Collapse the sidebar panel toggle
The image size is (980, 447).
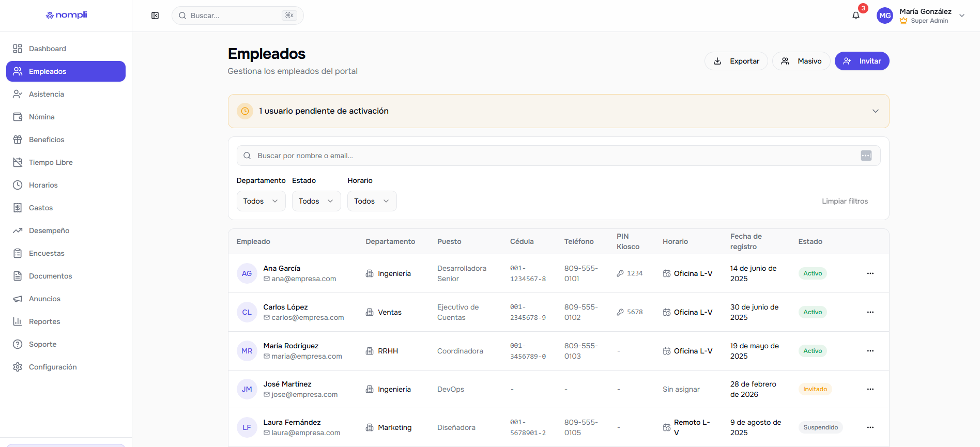155,16
